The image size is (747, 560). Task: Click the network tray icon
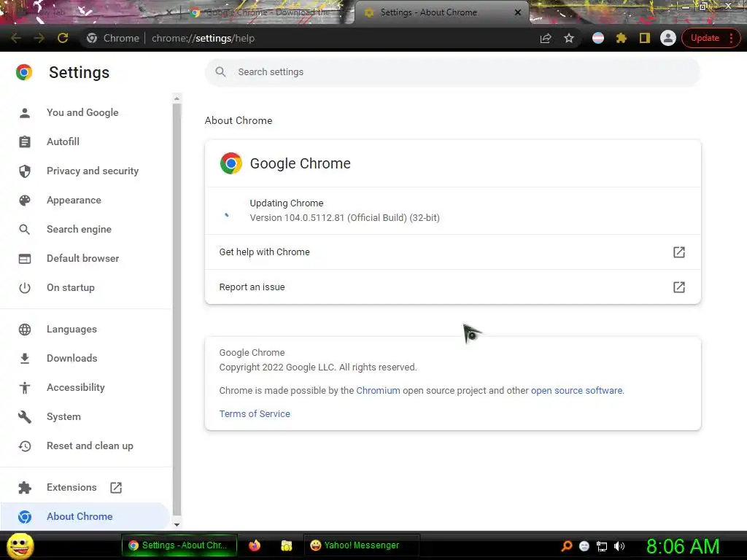click(602, 546)
